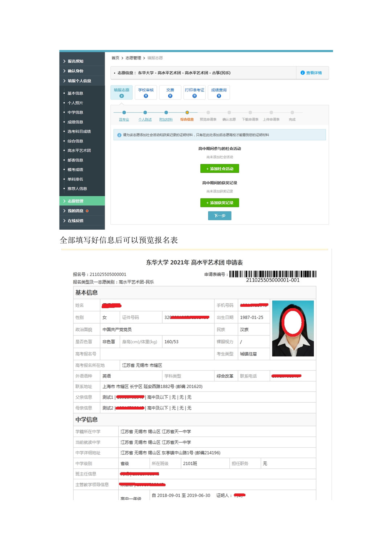
Task: Select 综合信息 in the sidebar
Action: [75, 141]
